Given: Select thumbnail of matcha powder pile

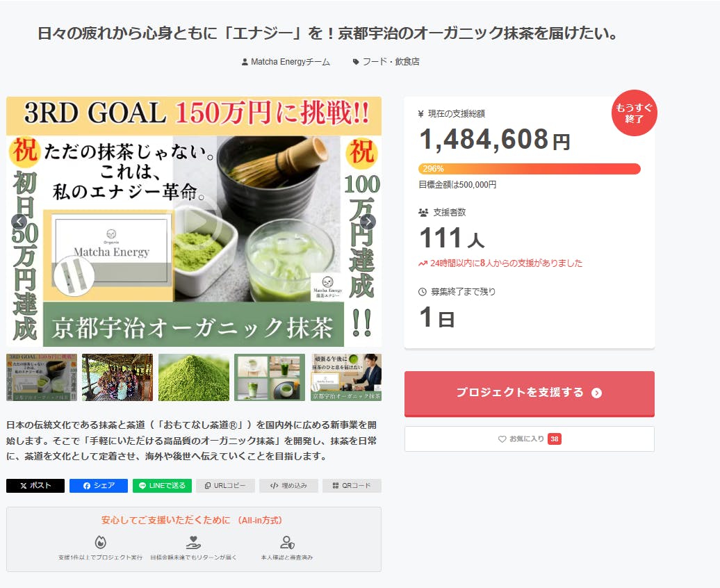Looking at the screenshot, I should pos(194,377).
